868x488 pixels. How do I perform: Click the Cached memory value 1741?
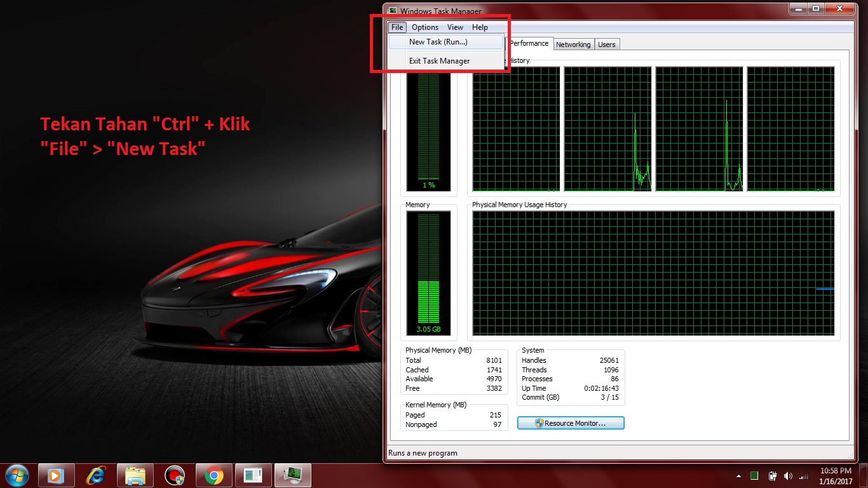494,370
